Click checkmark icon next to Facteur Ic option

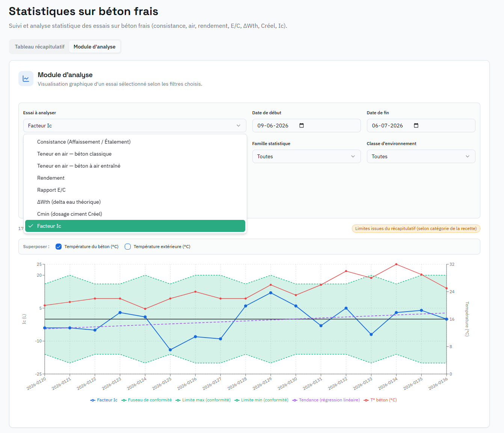[31, 226]
